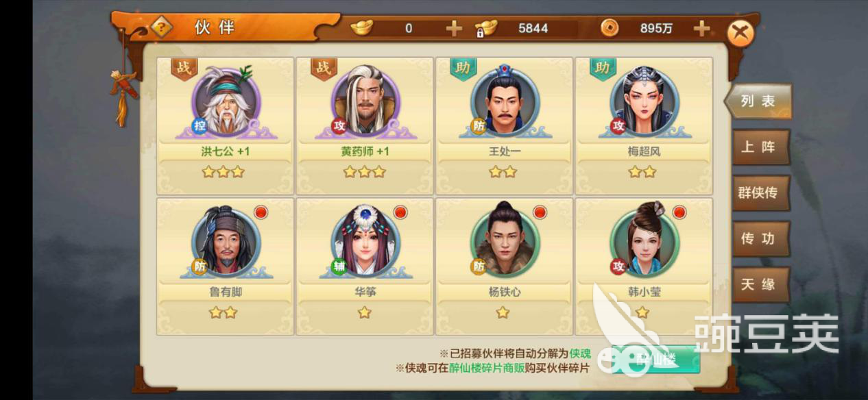
Task: Select 洪七公 portrait
Action: (226, 100)
